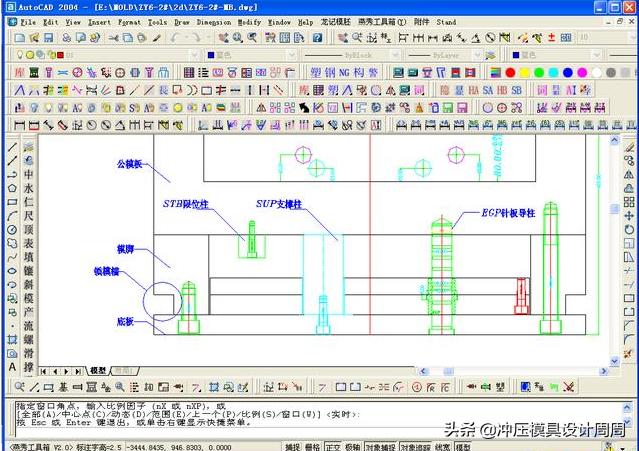The height and width of the screenshot is (451, 639).
Task: Click the SB toolbar button
Action: click(x=517, y=90)
